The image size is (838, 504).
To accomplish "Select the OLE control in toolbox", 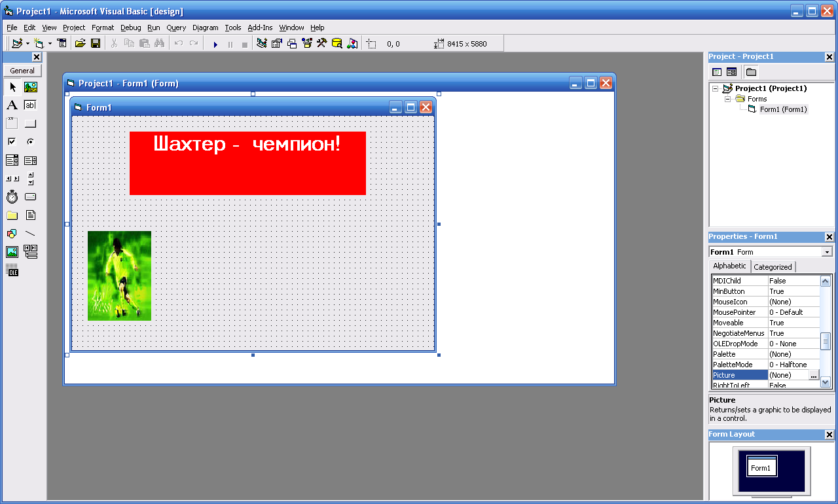I will tap(12, 270).
